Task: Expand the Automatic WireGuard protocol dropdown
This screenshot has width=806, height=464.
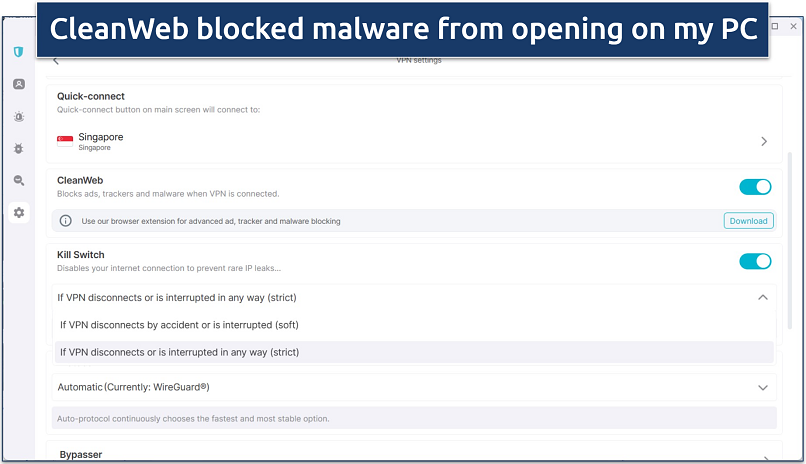Action: [x=763, y=387]
